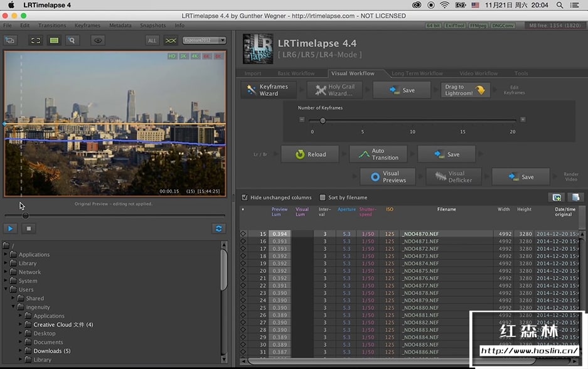
Task: Open the Metadata menu
Action: (x=120, y=26)
